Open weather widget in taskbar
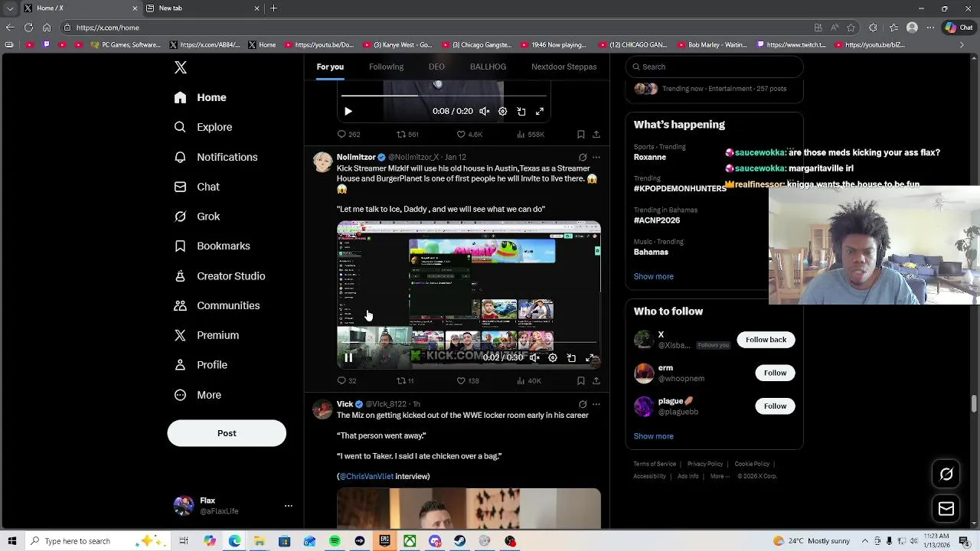This screenshot has width=980, height=551. click(812, 541)
